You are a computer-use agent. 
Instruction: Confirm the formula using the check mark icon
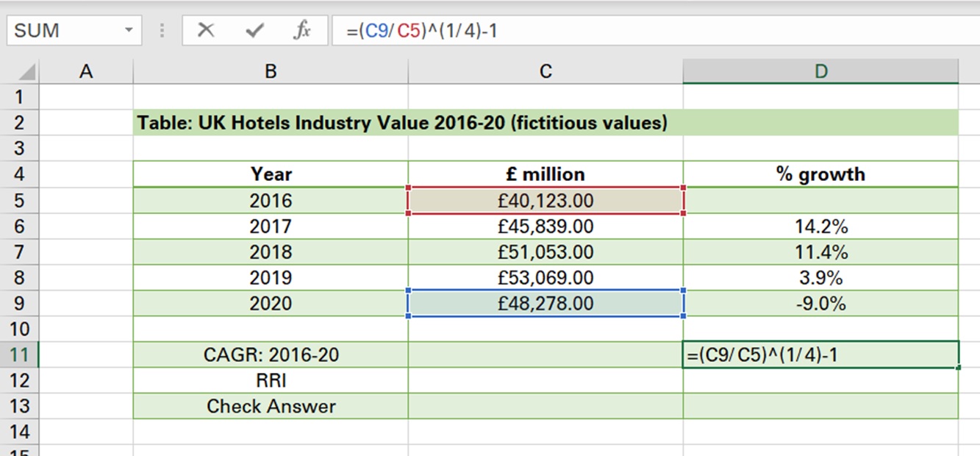[254, 30]
